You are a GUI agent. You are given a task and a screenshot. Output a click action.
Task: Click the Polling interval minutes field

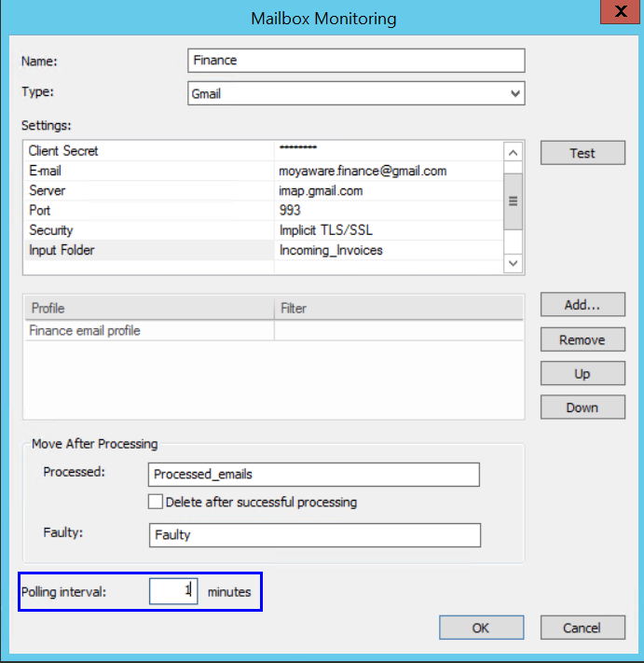tap(173, 591)
